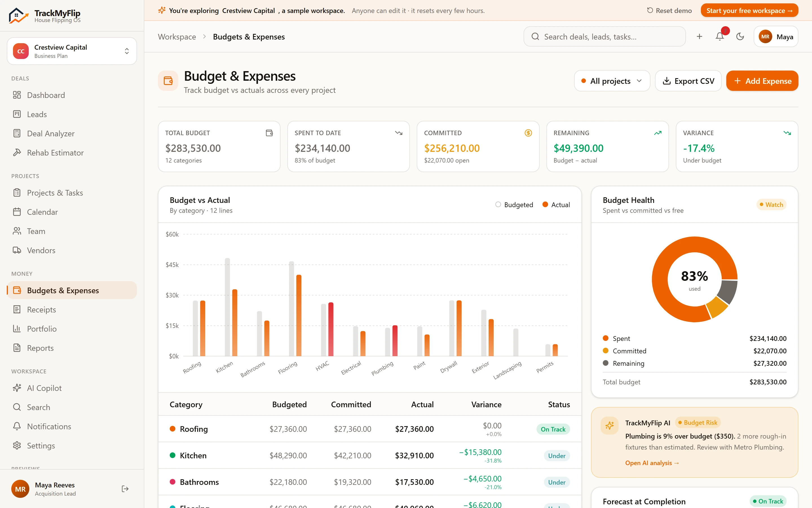Open Dashboard from the sidebar
This screenshot has height=508, width=812.
coord(72,95)
